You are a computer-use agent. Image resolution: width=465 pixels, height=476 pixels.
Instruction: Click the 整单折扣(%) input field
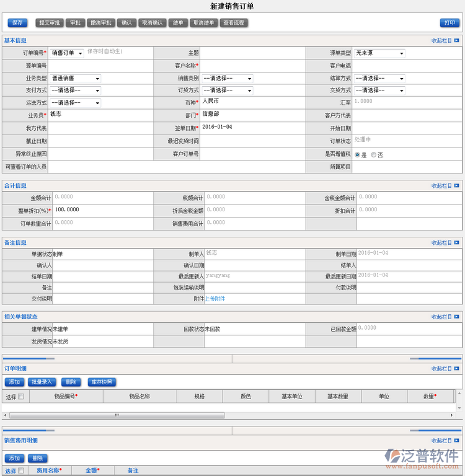(103, 211)
